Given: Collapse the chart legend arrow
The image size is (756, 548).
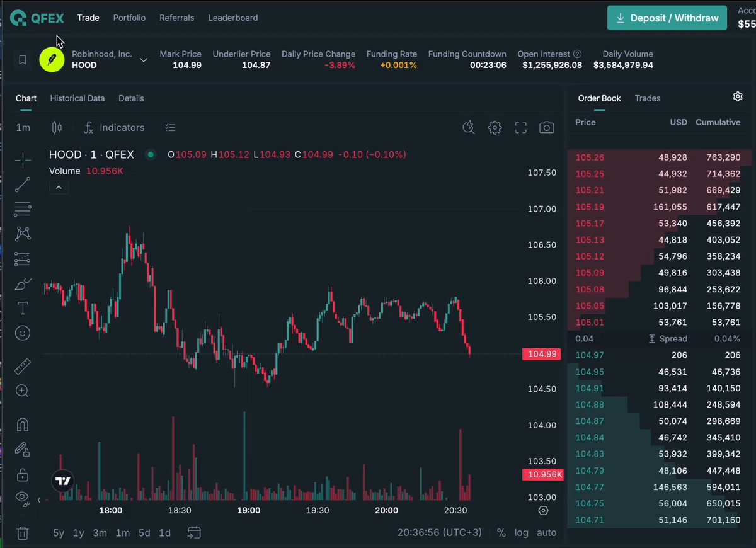Looking at the screenshot, I should [x=59, y=187].
